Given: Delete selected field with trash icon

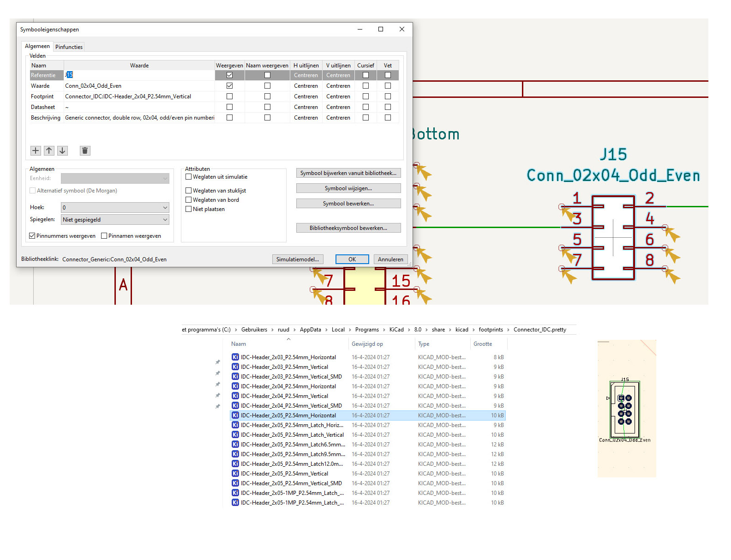Looking at the screenshot, I should click(x=85, y=151).
